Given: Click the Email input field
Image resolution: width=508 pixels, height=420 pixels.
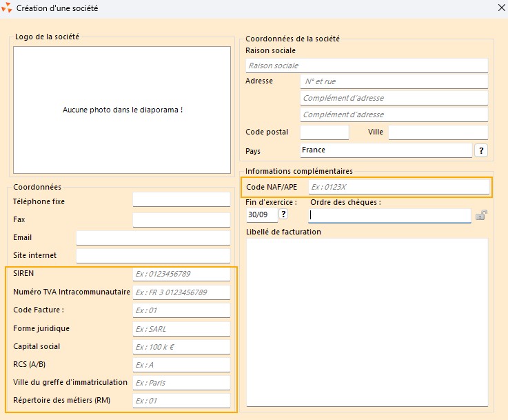Looking at the screenshot, I should coord(152,237).
